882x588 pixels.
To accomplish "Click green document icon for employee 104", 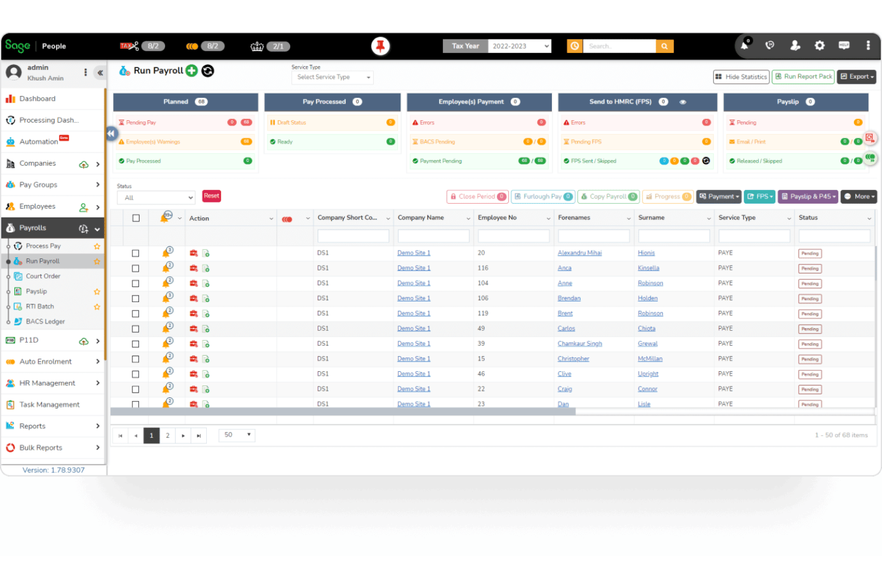I will (x=206, y=284).
